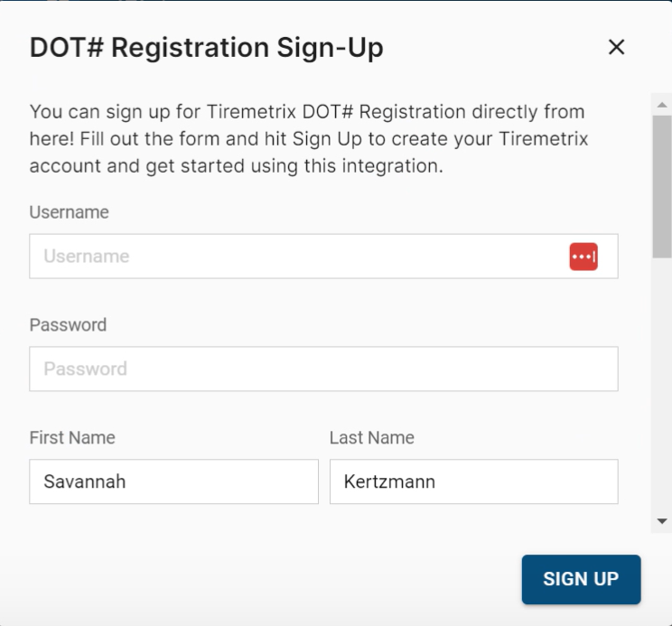
Task: Click the First Name label
Action: [x=72, y=437]
